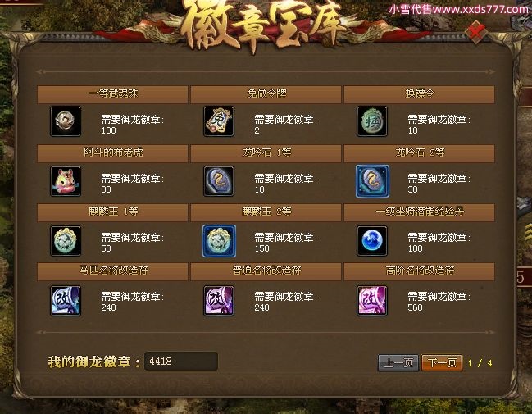This screenshot has height=414, width=532.
Task: Click the 免做令牌 token icon
Action: [x=219, y=121]
